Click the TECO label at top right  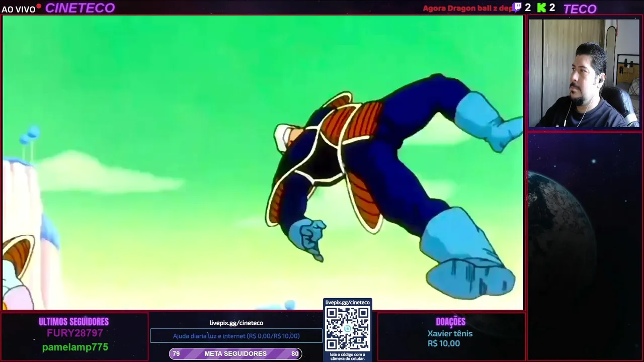[x=580, y=9]
